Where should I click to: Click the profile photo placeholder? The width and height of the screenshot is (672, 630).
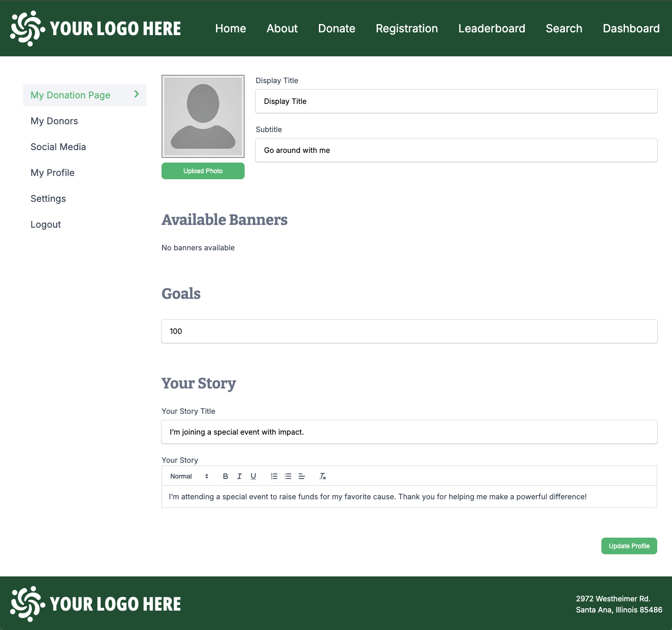coord(203,116)
